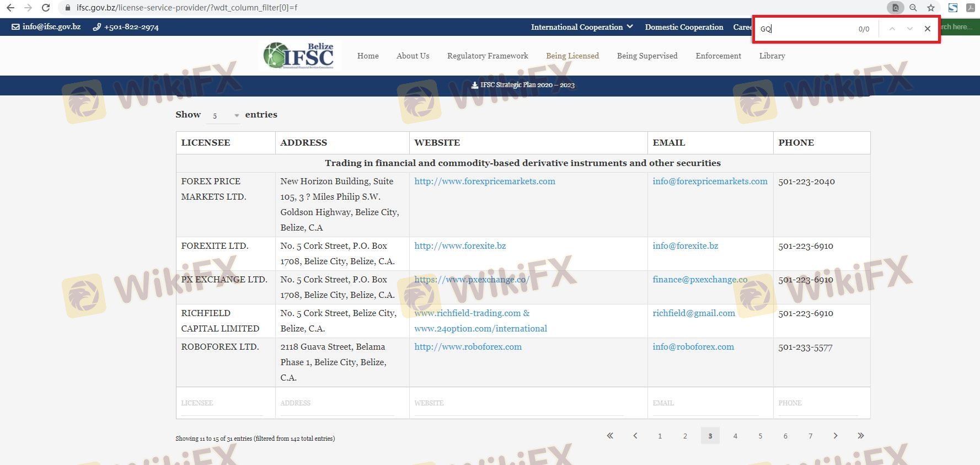980x465 pixels.
Task: Open the roboforex.com website link
Action: pos(468,347)
